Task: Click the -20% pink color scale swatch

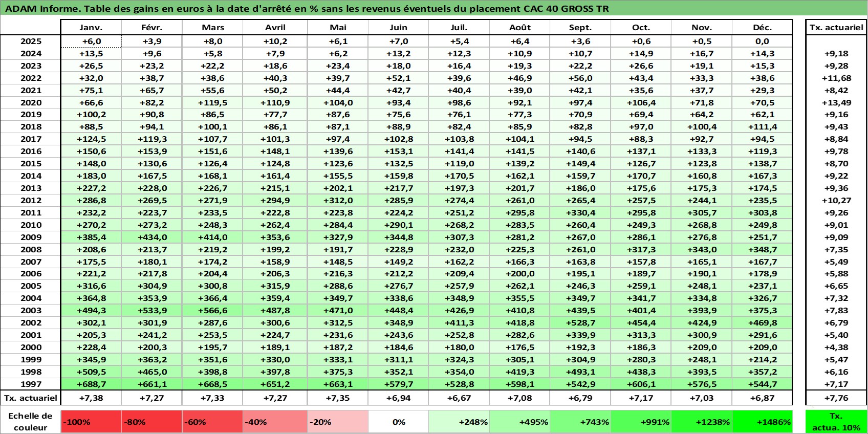Action: (x=338, y=422)
